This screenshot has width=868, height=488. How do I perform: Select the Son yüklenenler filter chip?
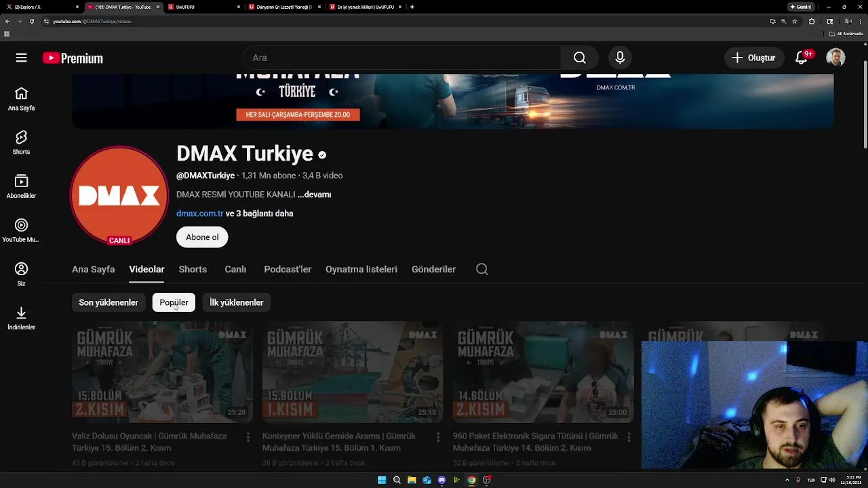(x=108, y=302)
